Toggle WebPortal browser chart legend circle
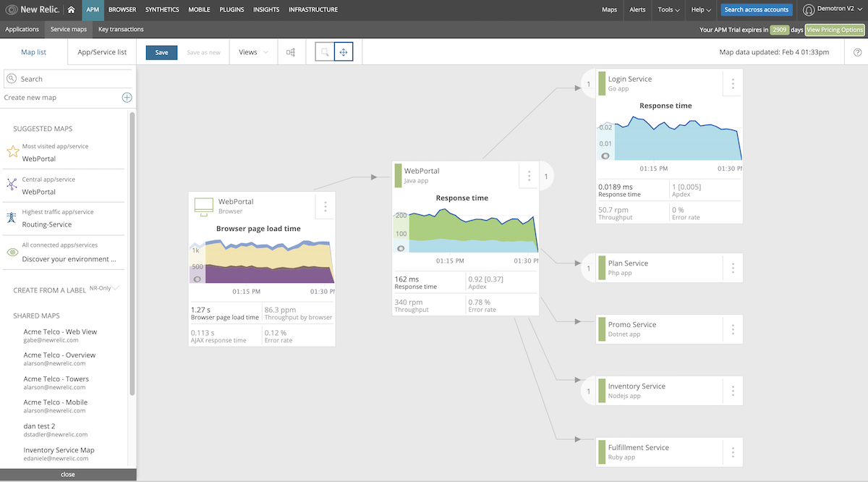 click(x=197, y=279)
